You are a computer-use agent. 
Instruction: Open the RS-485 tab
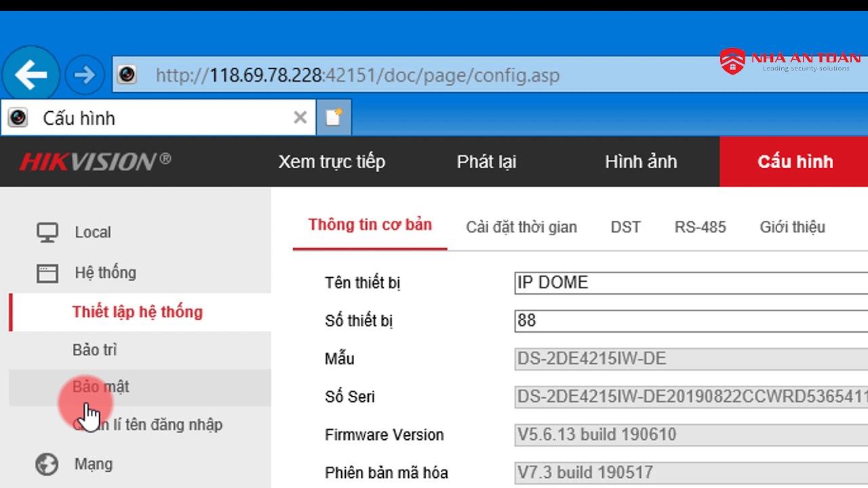coord(700,227)
